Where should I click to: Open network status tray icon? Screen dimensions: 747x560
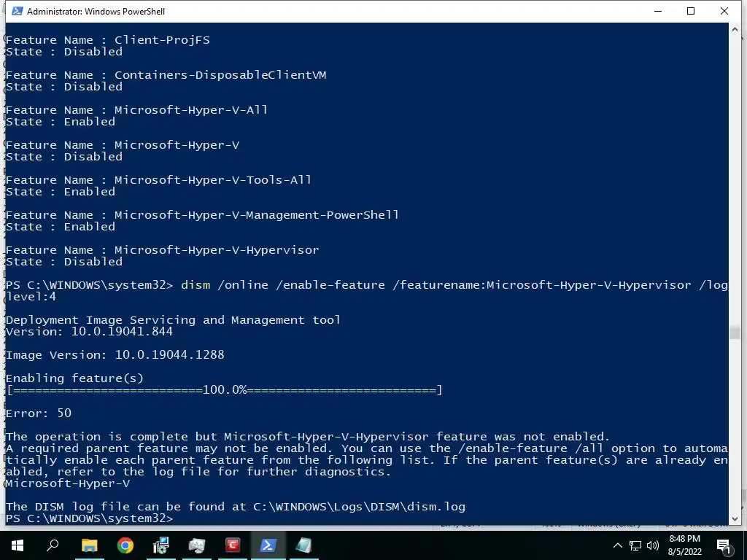pyautogui.click(x=635, y=545)
